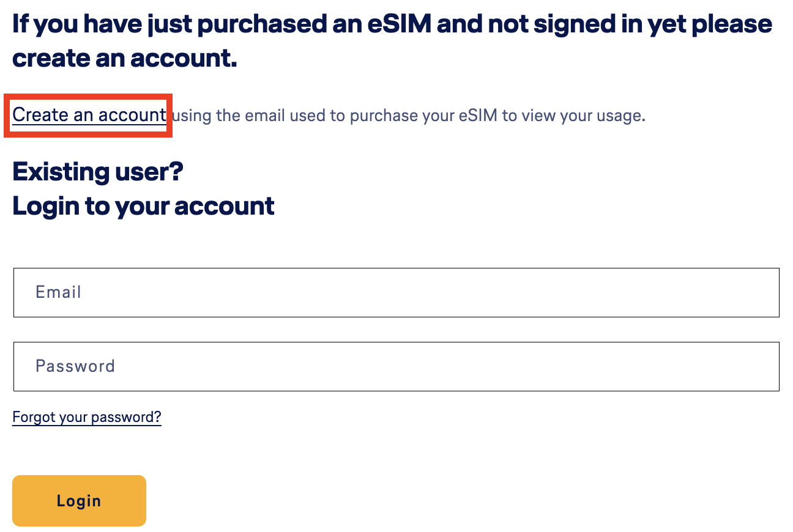793x532 pixels.
Task: Focus the Password input field
Action: coord(396,366)
